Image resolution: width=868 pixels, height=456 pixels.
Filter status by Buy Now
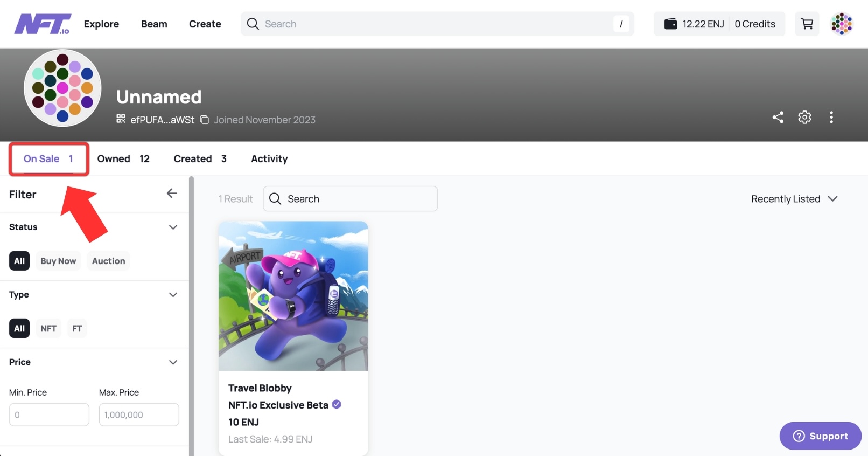58,261
